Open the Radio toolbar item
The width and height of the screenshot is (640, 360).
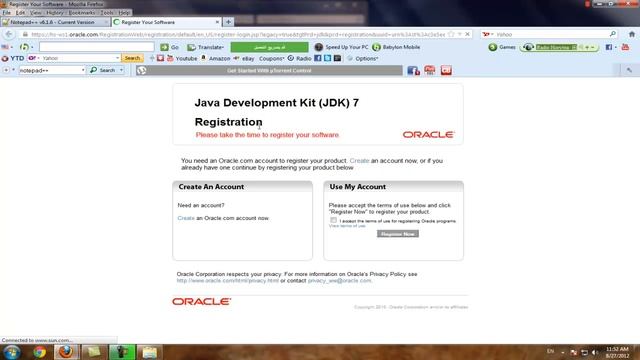click(299, 58)
